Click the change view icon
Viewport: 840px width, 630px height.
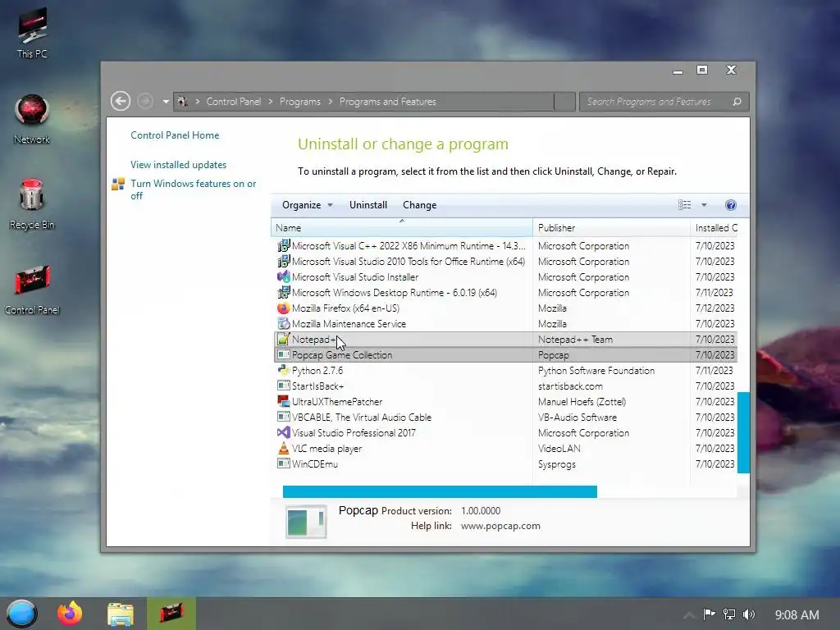click(685, 204)
